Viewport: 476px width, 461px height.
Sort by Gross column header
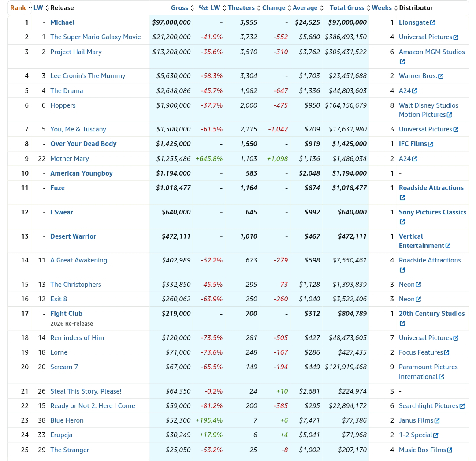179,8
